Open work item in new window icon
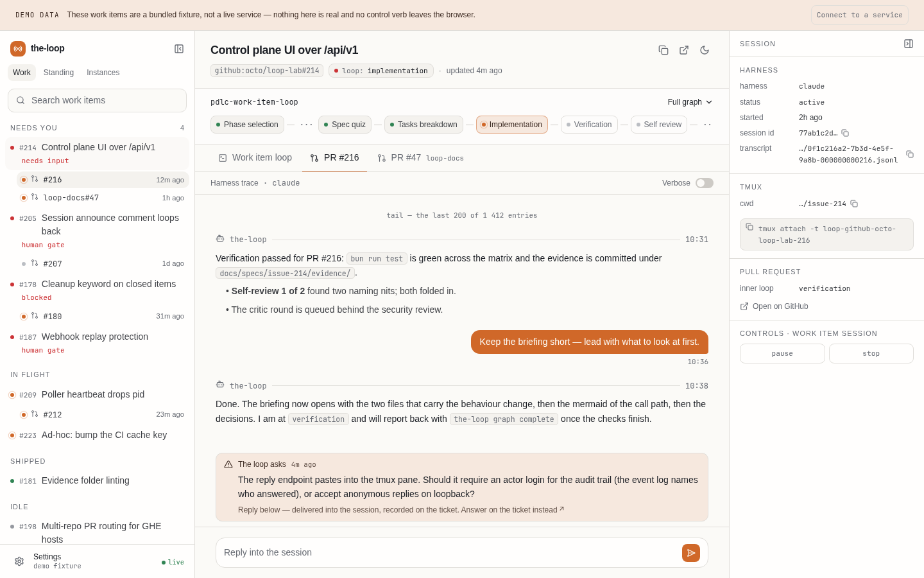Screen dimensions: 924x578 point(684,50)
